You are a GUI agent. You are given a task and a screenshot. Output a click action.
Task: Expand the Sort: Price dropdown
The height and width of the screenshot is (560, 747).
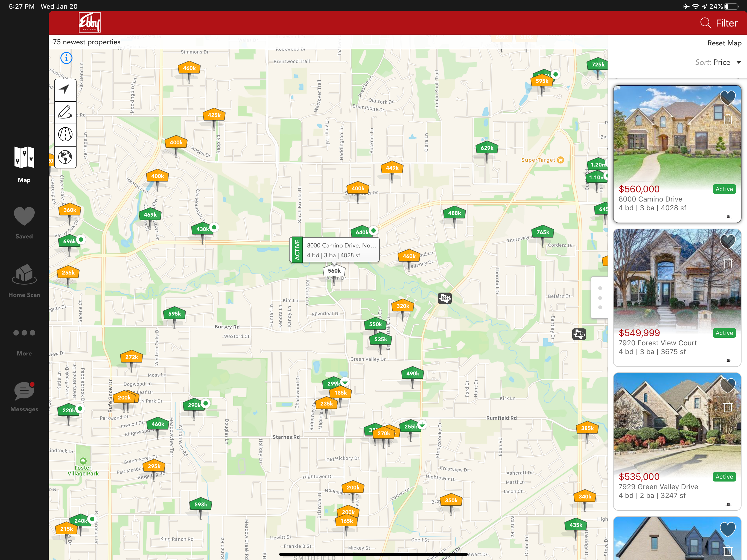(x=718, y=62)
